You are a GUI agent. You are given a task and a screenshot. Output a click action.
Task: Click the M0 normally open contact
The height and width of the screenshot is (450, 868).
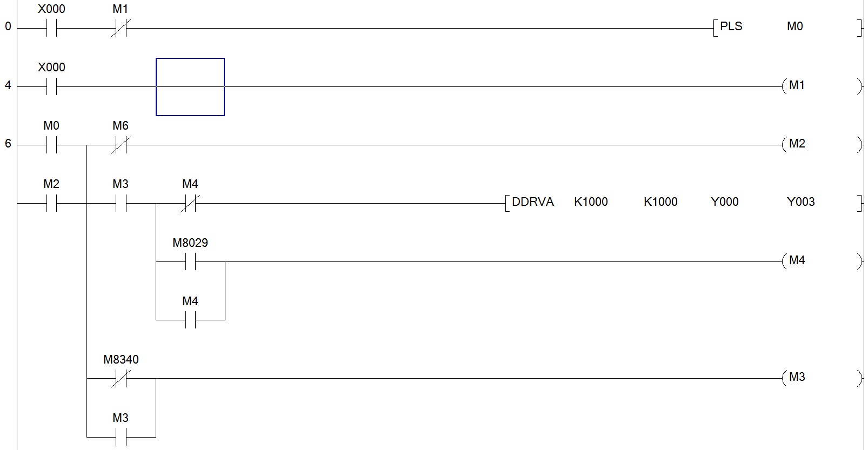pyautogui.click(x=51, y=145)
